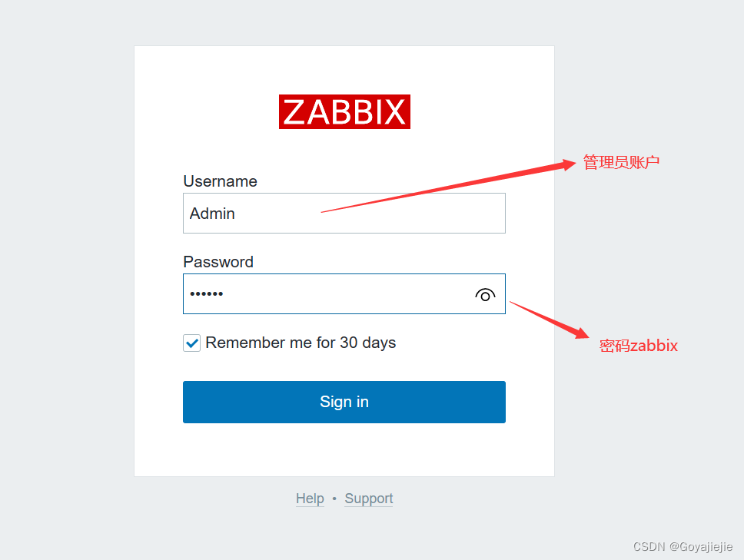Click the Remember me for 30 days label

click(301, 343)
